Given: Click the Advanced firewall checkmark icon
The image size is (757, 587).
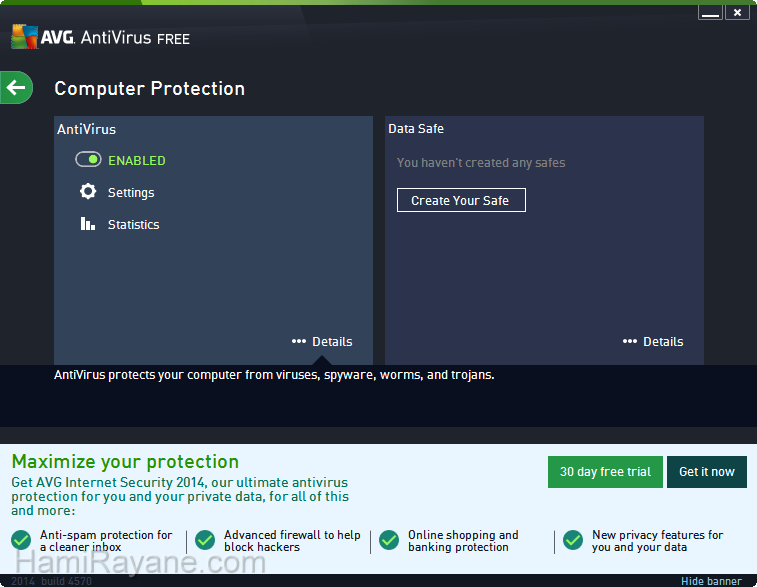Looking at the screenshot, I should tap(205, 540).
